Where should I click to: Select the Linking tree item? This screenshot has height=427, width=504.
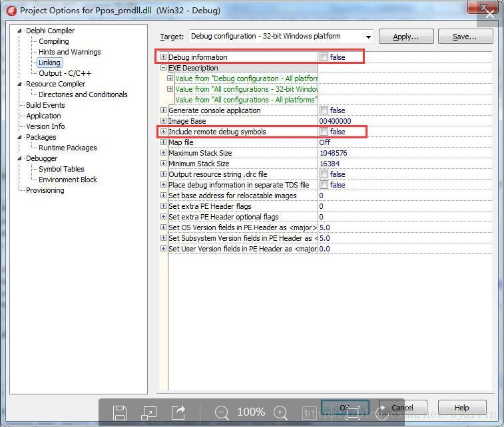pos(49,63)
